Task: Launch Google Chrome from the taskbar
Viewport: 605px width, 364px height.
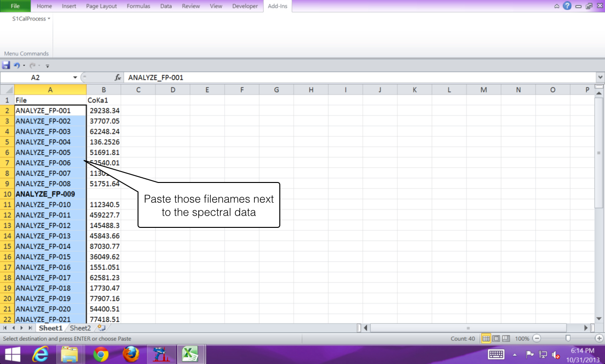Action: (101, 354)
